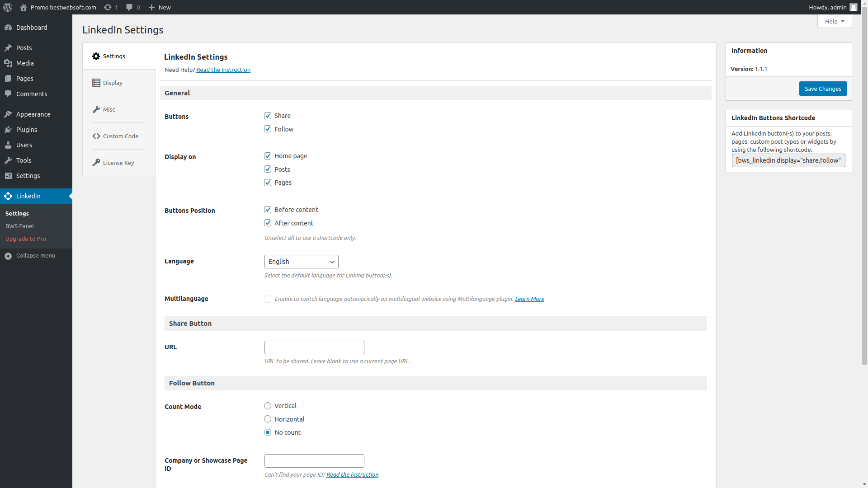Open the Language dropdown
This screenshot has height=488, width=868.
point(302,262)
